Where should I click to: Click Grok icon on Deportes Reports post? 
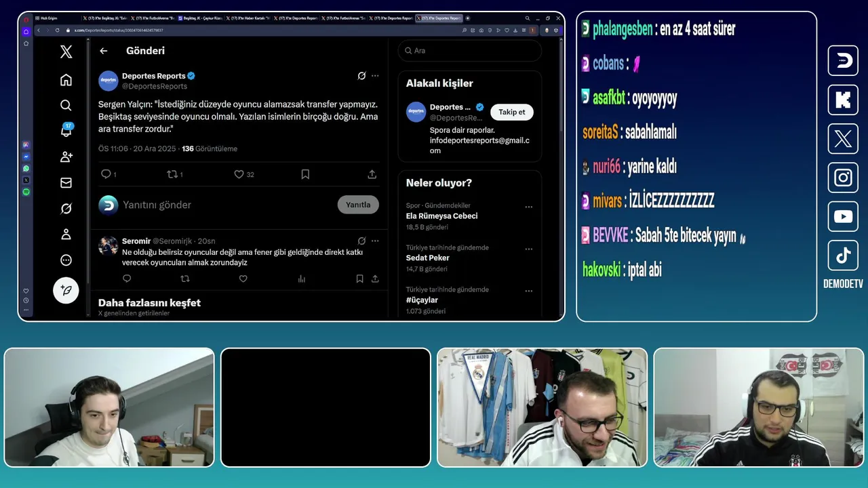pyautogui.click(x=361, y=76)
